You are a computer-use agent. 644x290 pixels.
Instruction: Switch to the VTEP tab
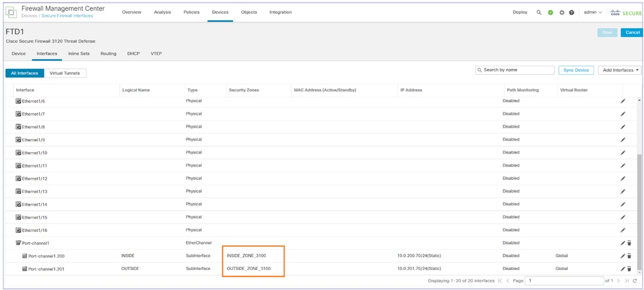pos(156,53)
